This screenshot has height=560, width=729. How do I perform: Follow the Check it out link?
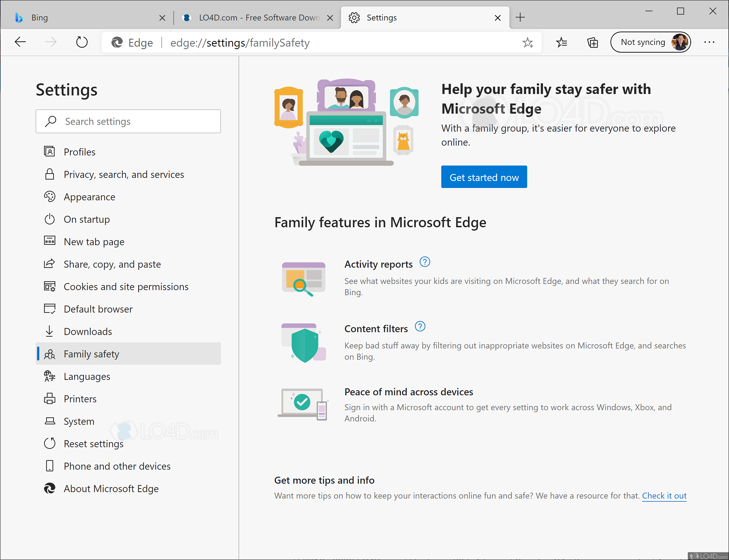664,496
